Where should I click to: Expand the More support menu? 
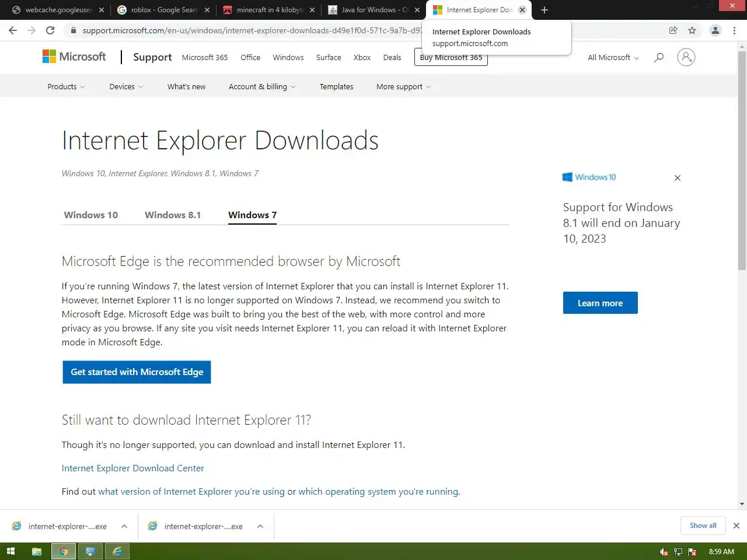[404, 86]
